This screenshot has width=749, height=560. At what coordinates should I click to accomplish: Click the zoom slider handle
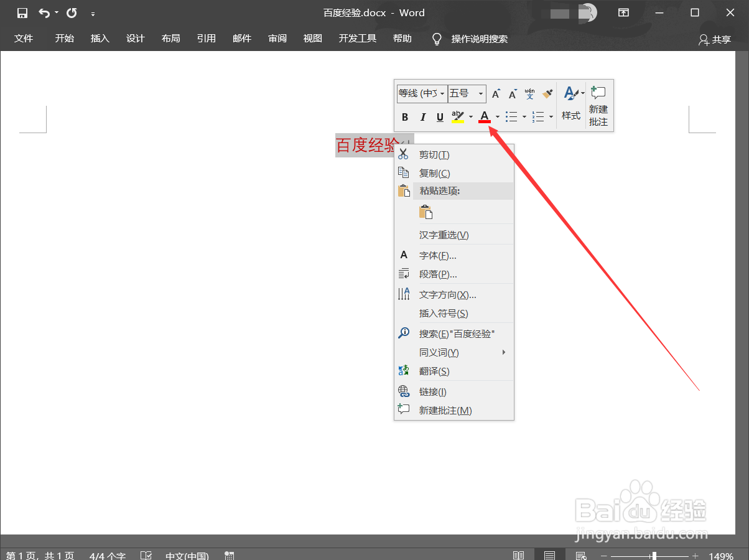[x=654, y=556]
